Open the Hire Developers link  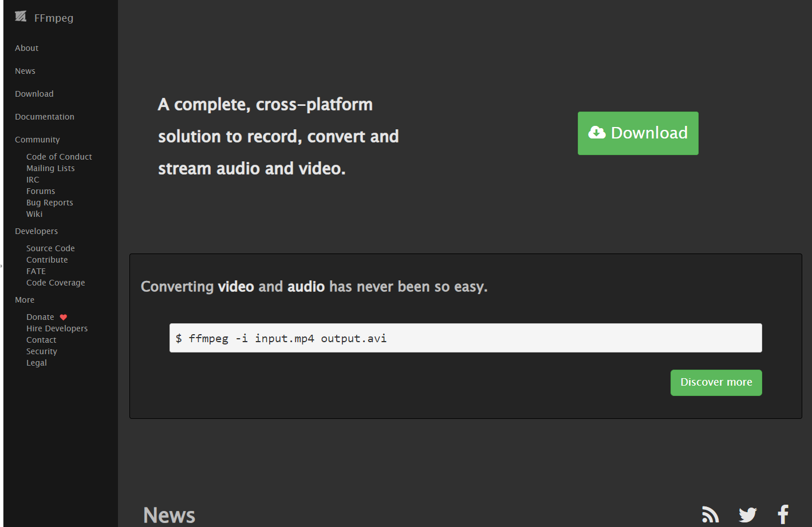[57, 328]
